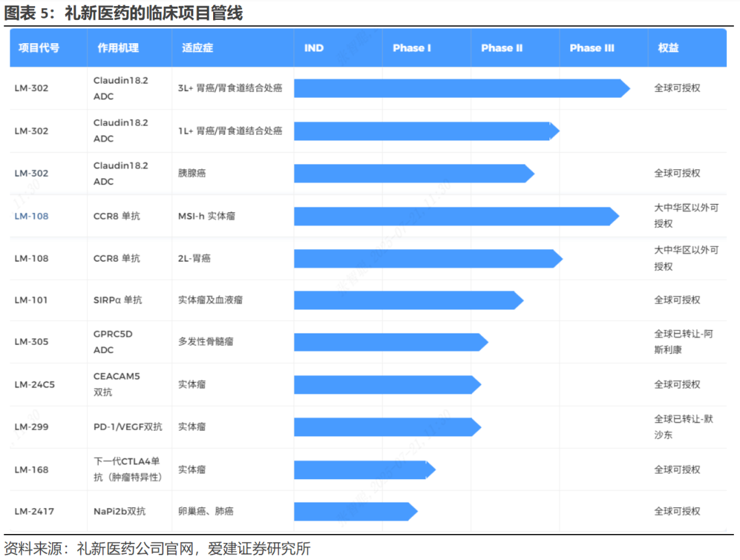Click the IND column header

[x=314, y=48]
